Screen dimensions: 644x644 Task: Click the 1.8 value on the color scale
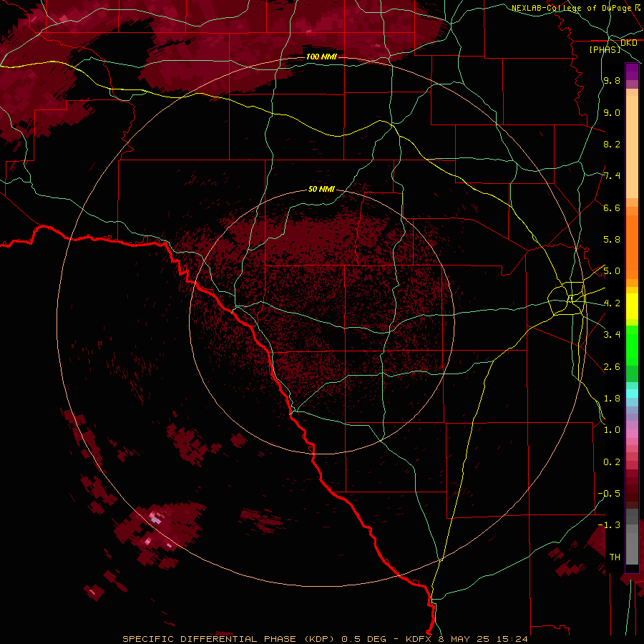coord(612,399)
